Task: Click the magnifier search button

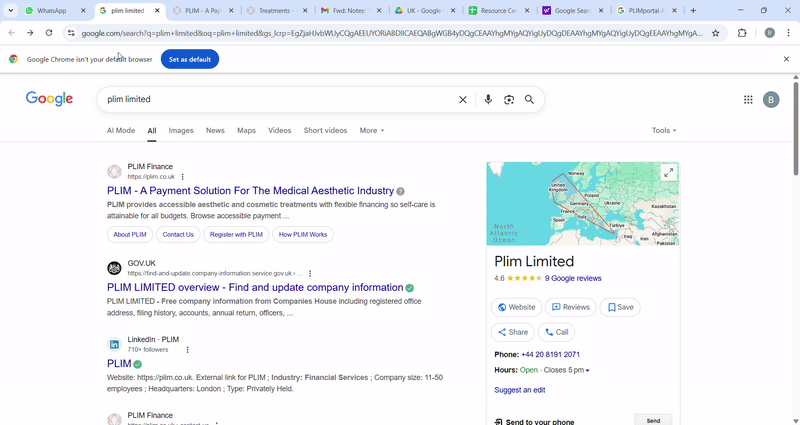Action: point(530,99)
